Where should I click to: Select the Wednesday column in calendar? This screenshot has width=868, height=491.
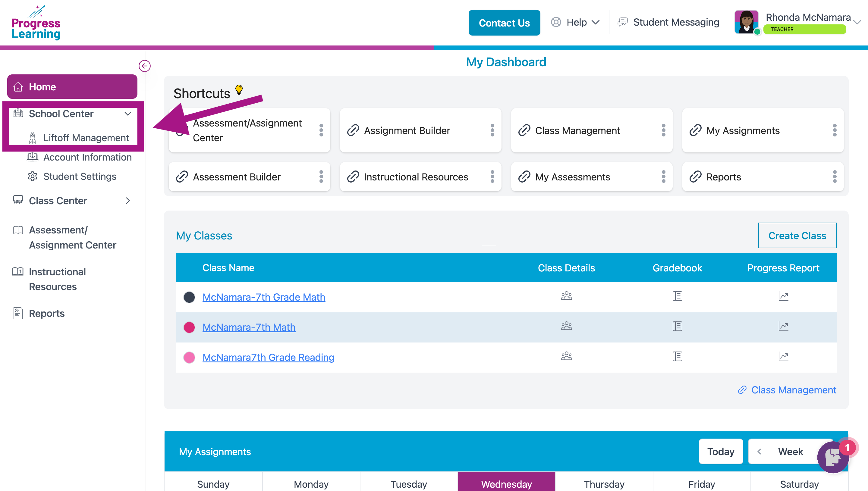pyautogui.click(x=506, y=482)
